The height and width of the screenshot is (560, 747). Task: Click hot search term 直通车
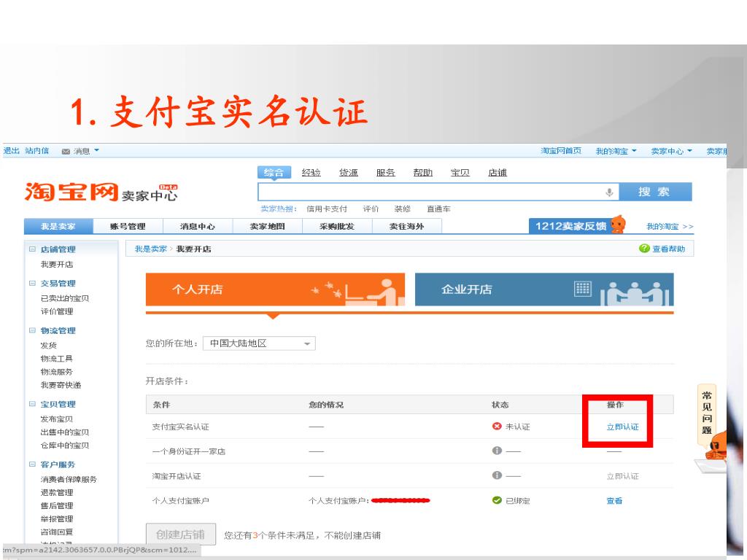(438, 209)
